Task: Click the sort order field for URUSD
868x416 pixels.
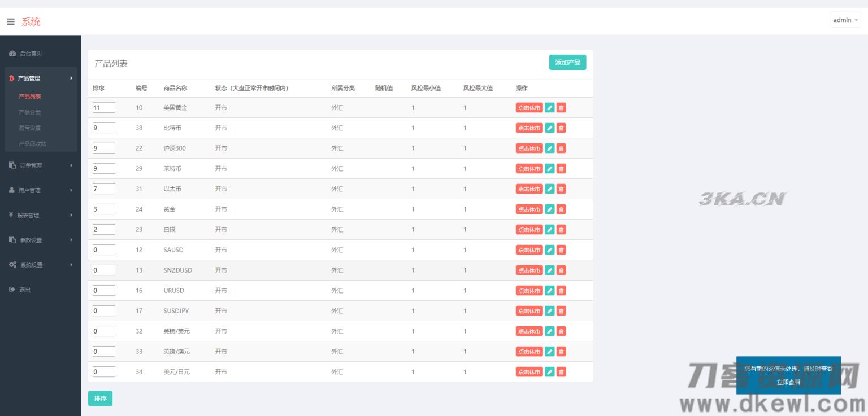Action: 103,291
